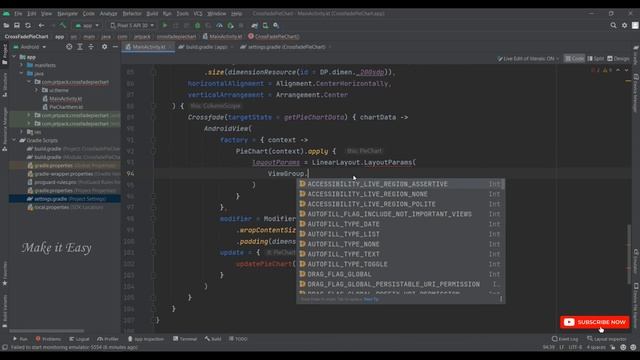Collapse the Gradle Scripts node
Screen dimensions: 640x360
[x=15, y=140]
